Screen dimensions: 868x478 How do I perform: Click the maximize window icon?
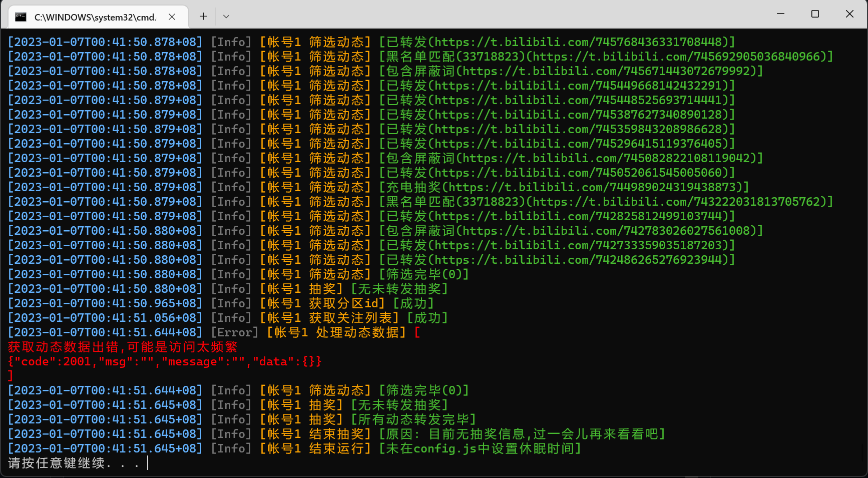(815, 14)
